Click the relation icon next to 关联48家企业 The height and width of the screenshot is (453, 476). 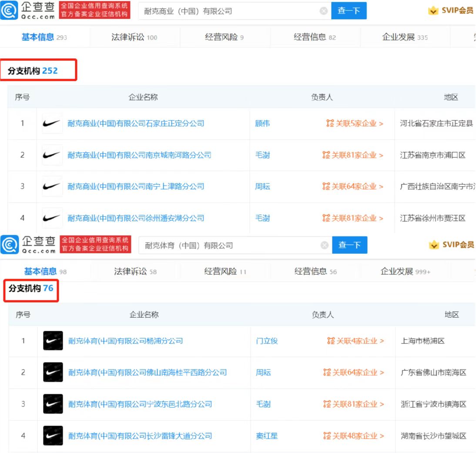coord(327,436)
